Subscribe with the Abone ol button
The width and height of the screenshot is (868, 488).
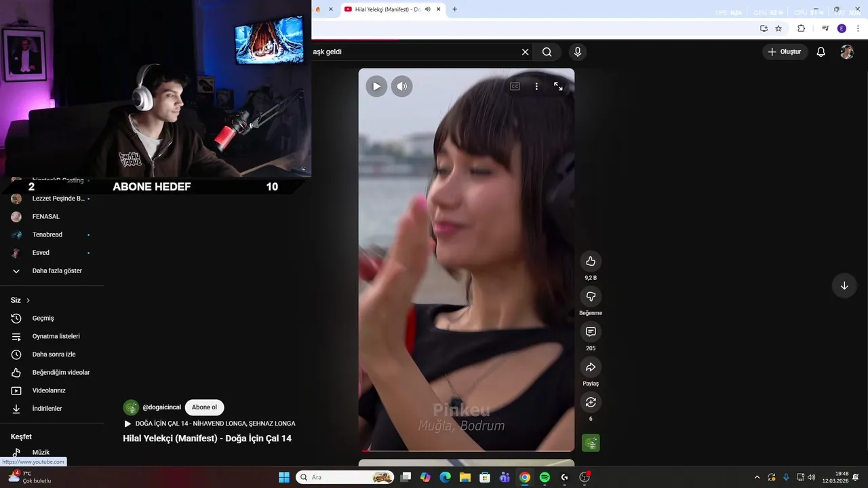204,407
